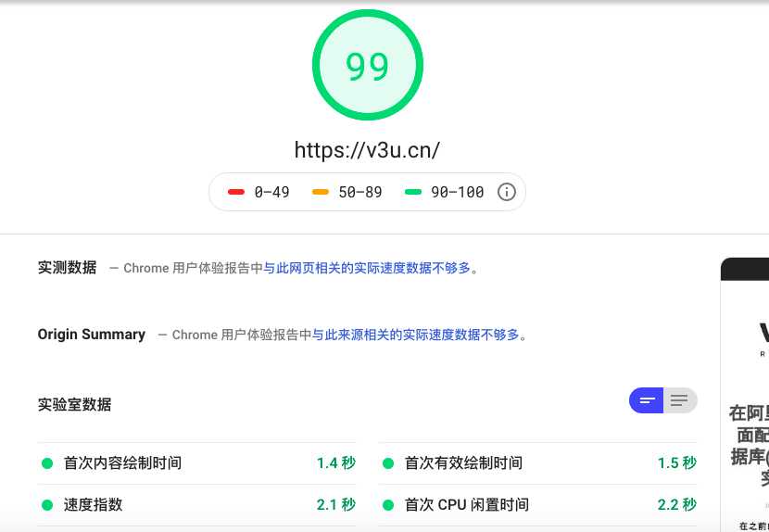Click the green 90-100 legend entry
Viewport: 769px width, 532px height.
pyautogui.click(x=445, y=192)
